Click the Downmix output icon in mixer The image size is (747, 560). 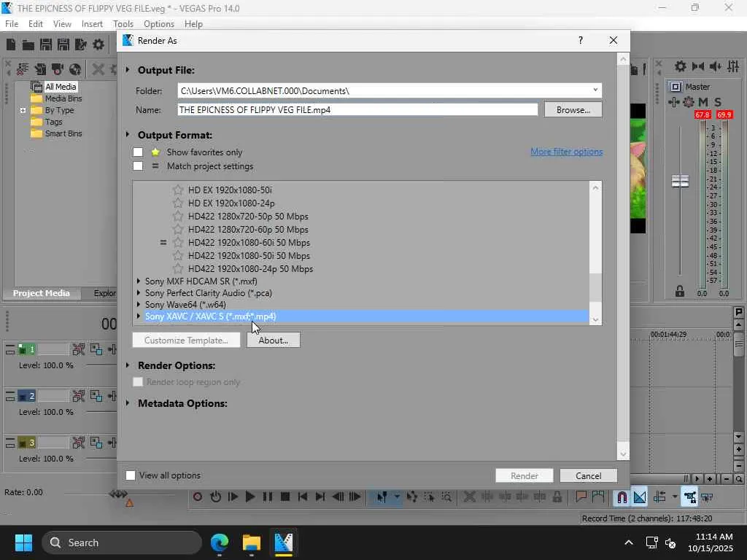tap(698, 66)
